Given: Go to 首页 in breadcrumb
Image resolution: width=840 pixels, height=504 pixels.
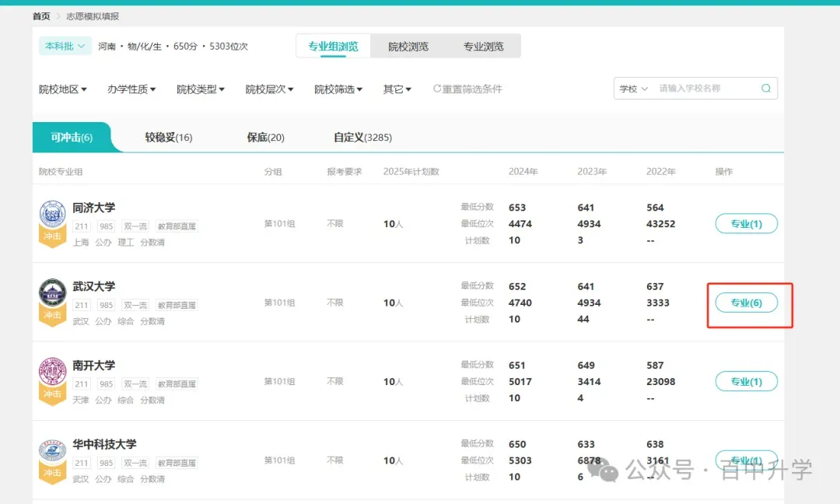Looking at the screenshot, I should (x=41, y=16).
